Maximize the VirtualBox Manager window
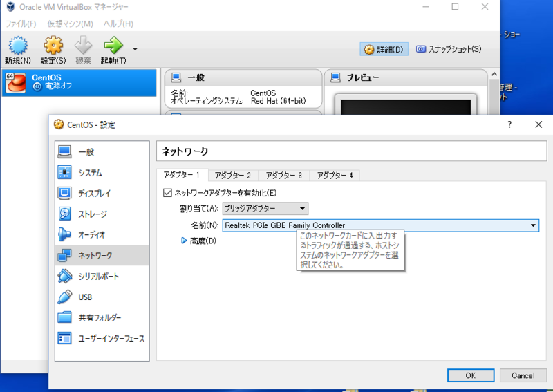This screenshot has height=392, width=553. (455, 7)
